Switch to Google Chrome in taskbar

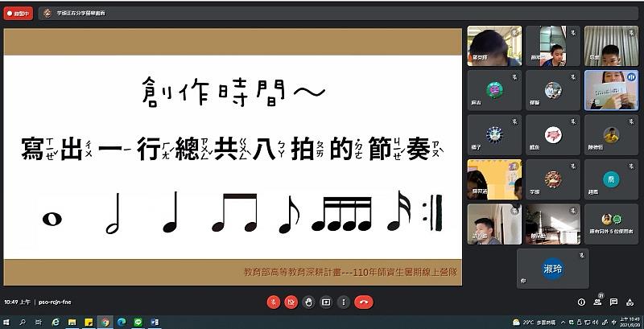105,323
